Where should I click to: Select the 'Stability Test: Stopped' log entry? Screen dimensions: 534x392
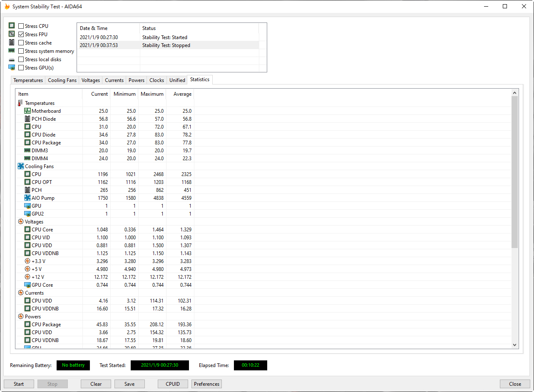168,45
